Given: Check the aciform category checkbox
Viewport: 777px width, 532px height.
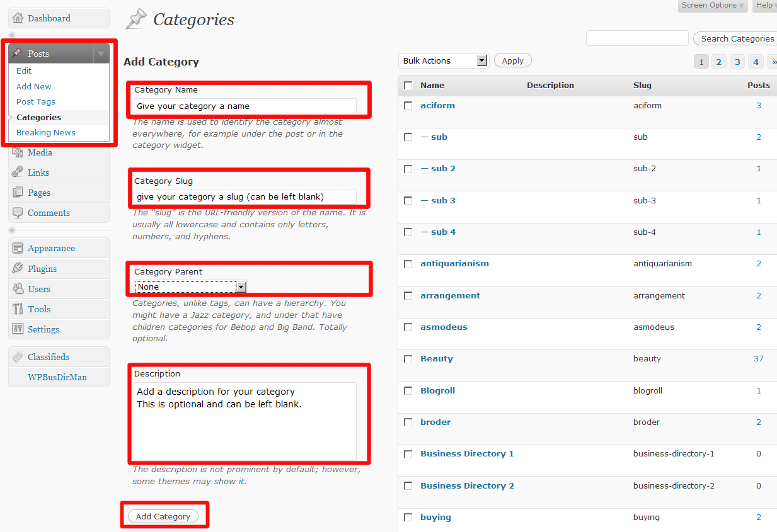Looking at the screenshot, I should 408,105.
